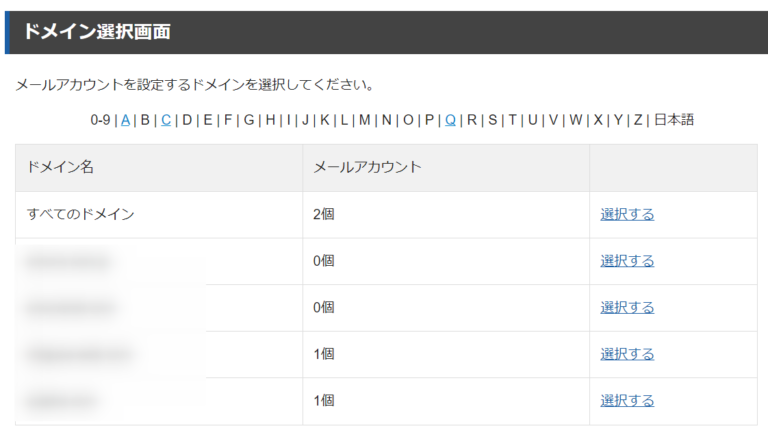Viewport: 768px width, 435px height.
Task: Click letter S in the alphabet index
Action: coord(492,120)
